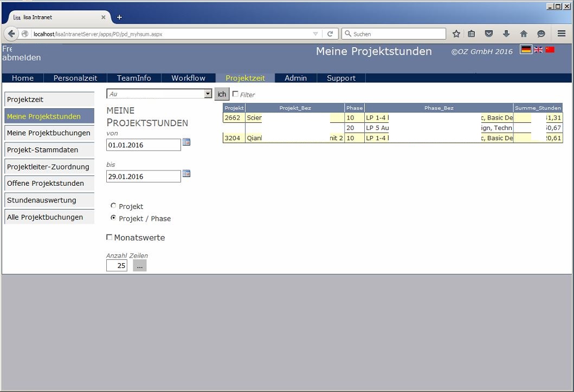Sort by the Phase_Bez column header
574x392 pixels.
(439, 108)
